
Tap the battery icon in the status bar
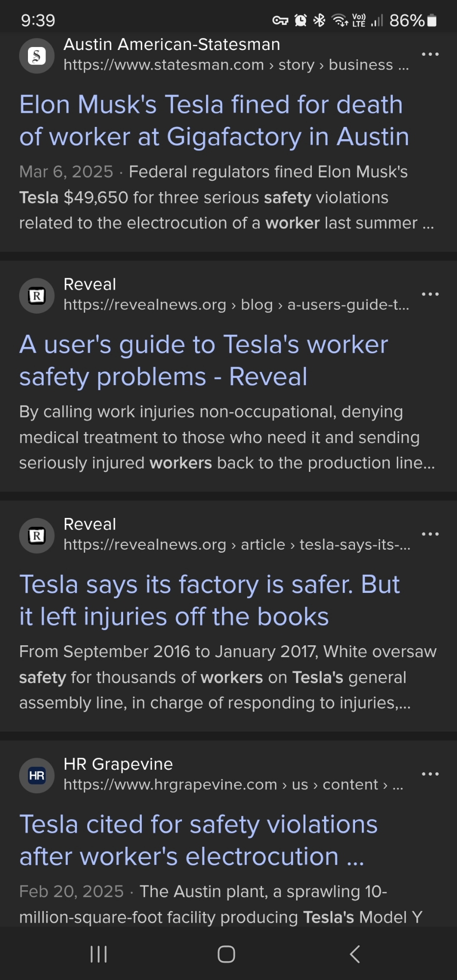[x=432, y=21]
